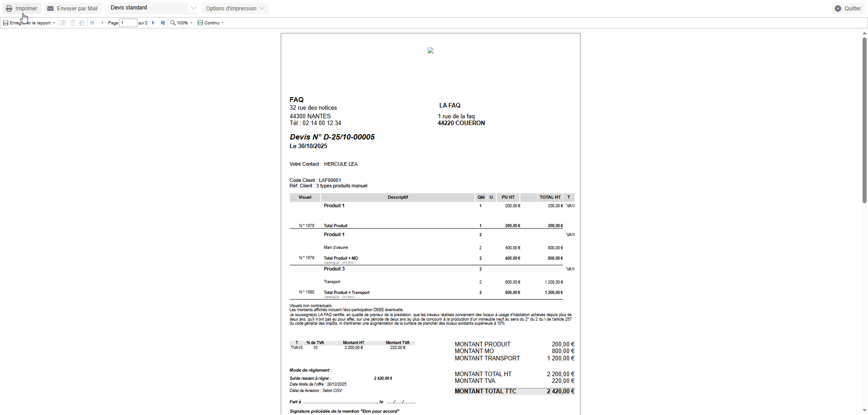
Task: Click the vertical scrollbar thumb
Action: coord(864,120)
